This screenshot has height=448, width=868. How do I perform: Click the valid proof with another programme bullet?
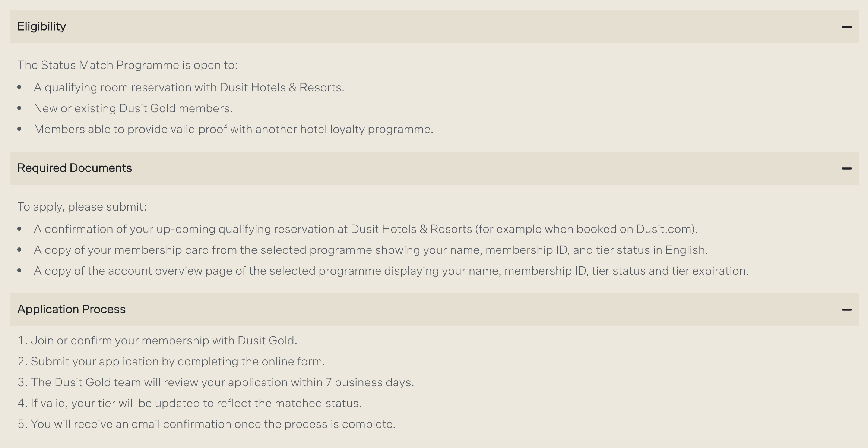[233, 129]
